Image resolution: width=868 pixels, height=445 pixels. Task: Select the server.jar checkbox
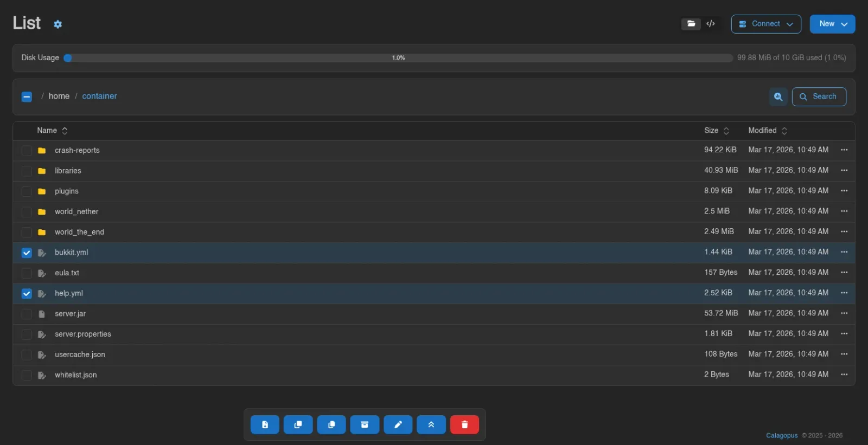coord(27,314)
